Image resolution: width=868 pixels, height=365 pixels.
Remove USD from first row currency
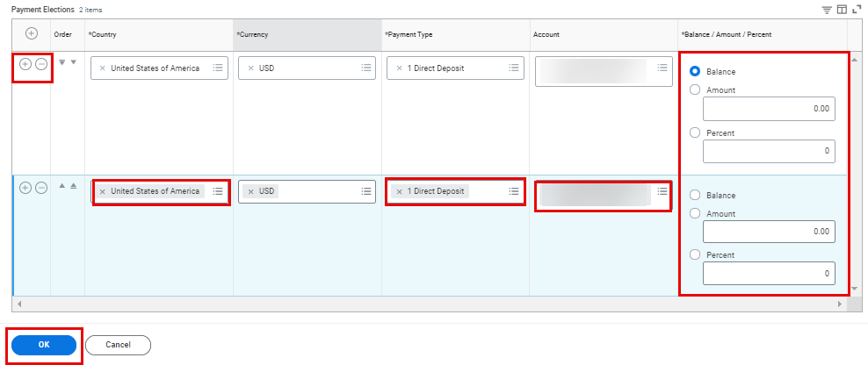[250, 68]
